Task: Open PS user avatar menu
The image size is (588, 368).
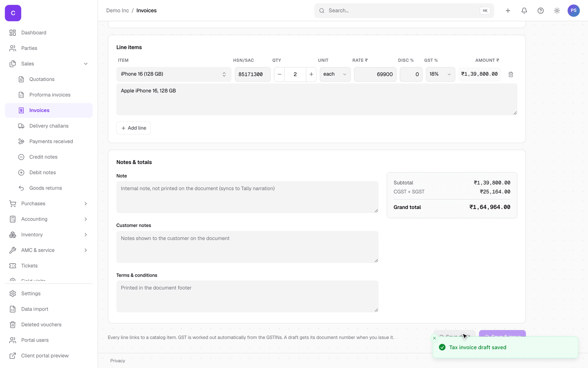Action: point(574,11)
